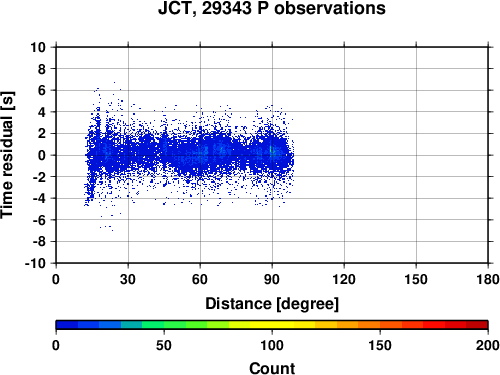Pick the yellow segment near 100 on the colorbar
The height and width of the screenshot is (375, 500).
pos(272,325)
